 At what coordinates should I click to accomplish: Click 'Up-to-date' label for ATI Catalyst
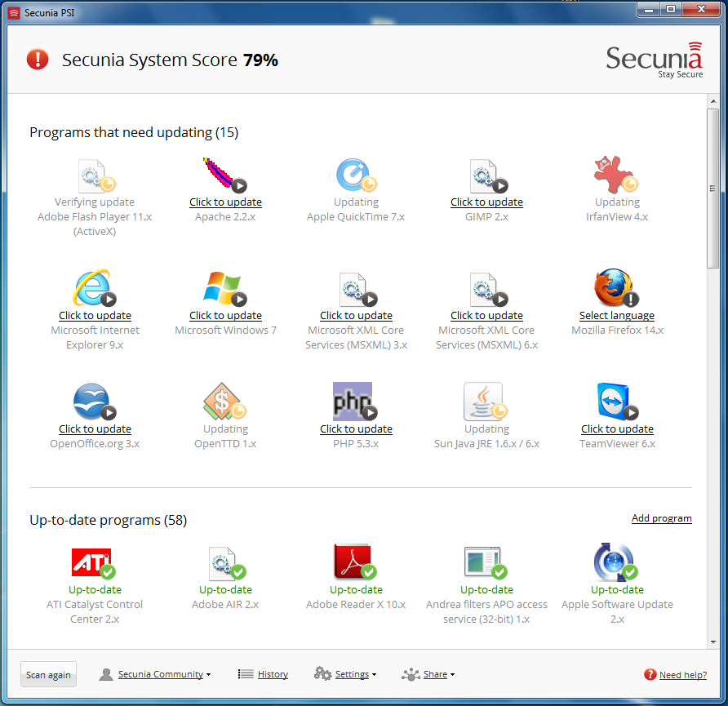click(95, 589)
